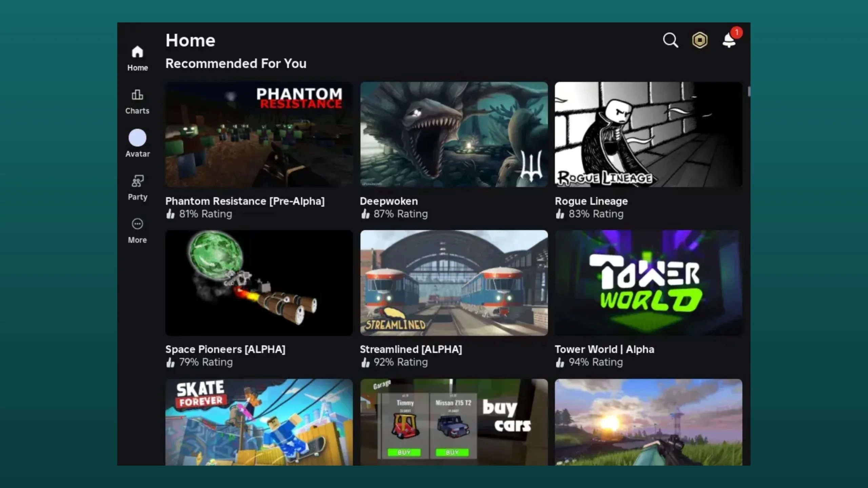Viewport: 868px width, 488px height.
Task: Click the vertical scrollbar thumb at right
Action: [749, 91]
